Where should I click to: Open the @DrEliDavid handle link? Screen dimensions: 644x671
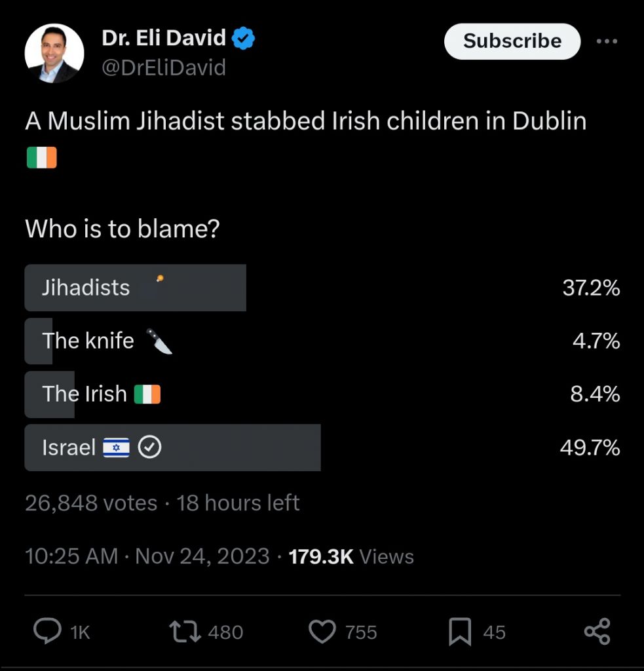pos(164,67)
